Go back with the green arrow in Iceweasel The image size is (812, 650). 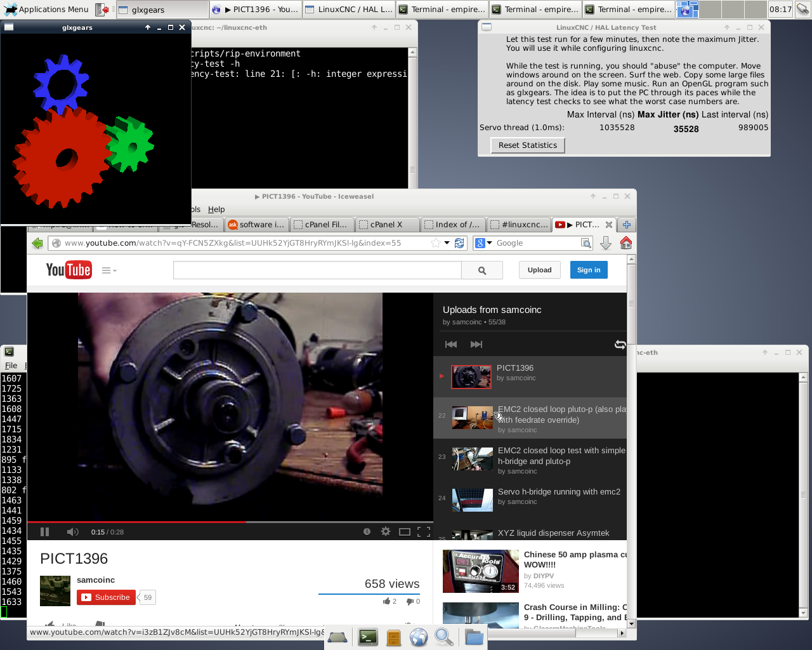37,243
